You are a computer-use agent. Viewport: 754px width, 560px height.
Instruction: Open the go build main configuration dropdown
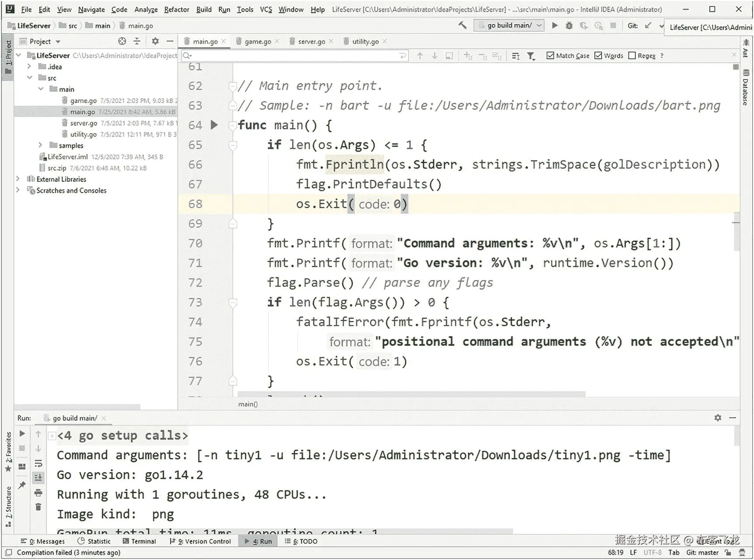[539, 25]
